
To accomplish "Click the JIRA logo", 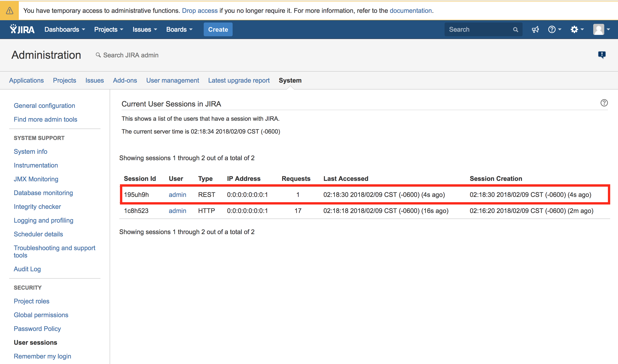I will click(x=22, y=29).
